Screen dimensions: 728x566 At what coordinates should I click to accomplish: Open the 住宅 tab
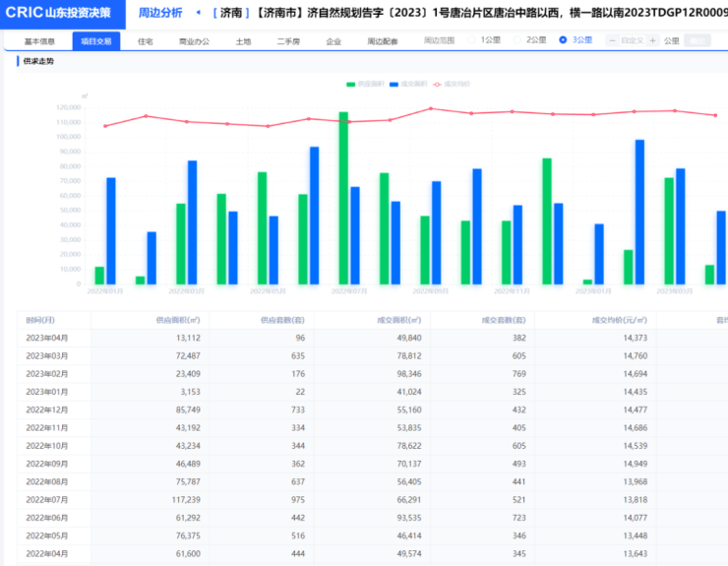click(x=146, y=41)
